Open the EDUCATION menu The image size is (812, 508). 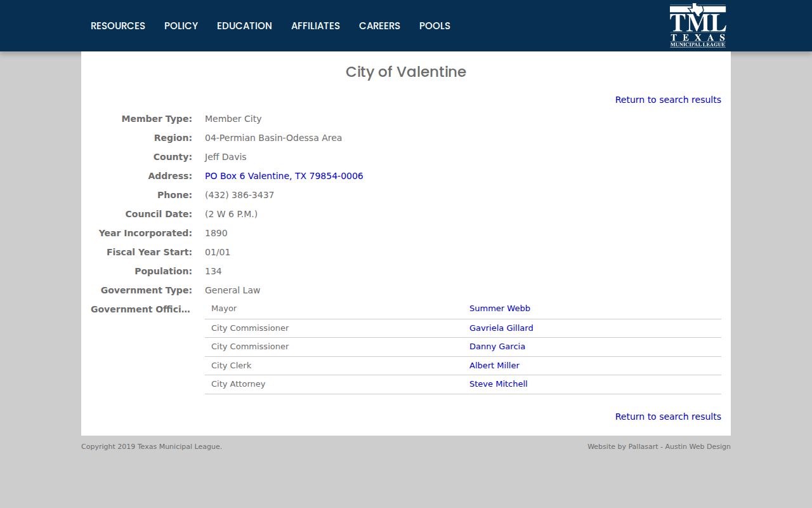[x=244, y=26]
